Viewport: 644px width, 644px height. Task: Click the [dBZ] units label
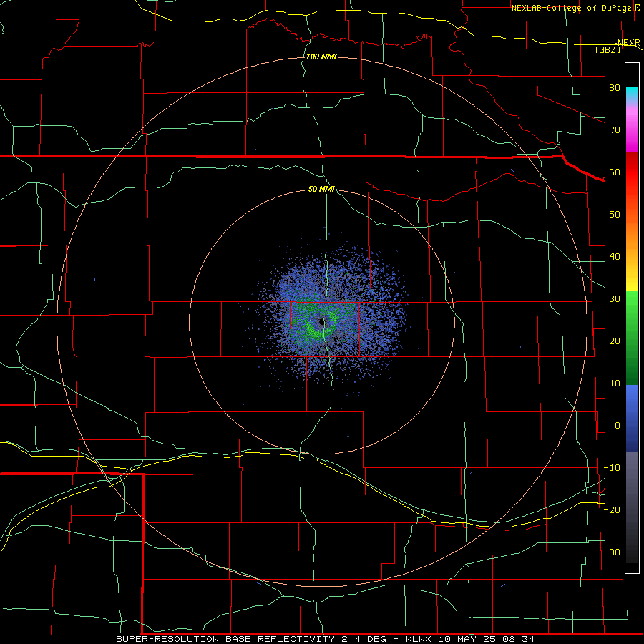pyautogui.click(x=608, y=49)
